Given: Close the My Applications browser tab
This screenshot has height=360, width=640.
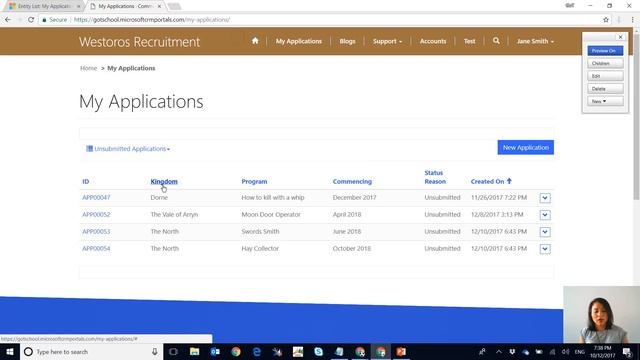Looking at the screenshot, I should coord(160,6).
